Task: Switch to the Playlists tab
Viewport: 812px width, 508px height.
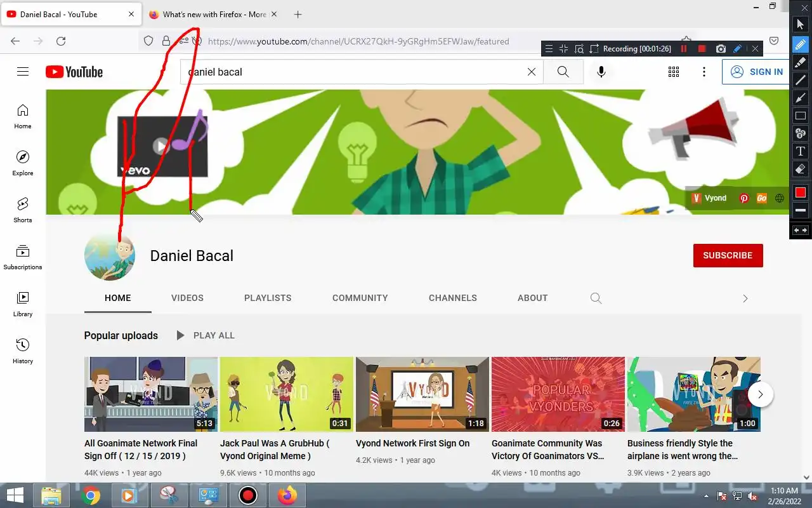Action: click(x=268, y=298)
